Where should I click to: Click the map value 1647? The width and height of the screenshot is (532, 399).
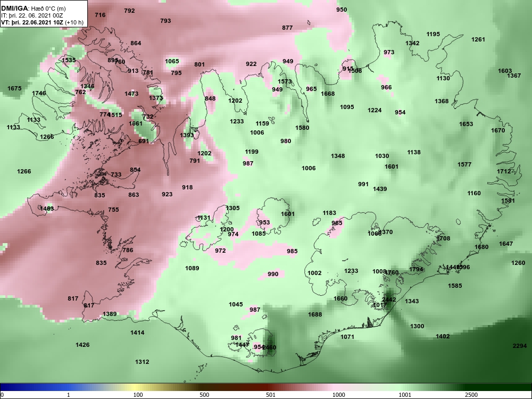(x=506, y=244)
